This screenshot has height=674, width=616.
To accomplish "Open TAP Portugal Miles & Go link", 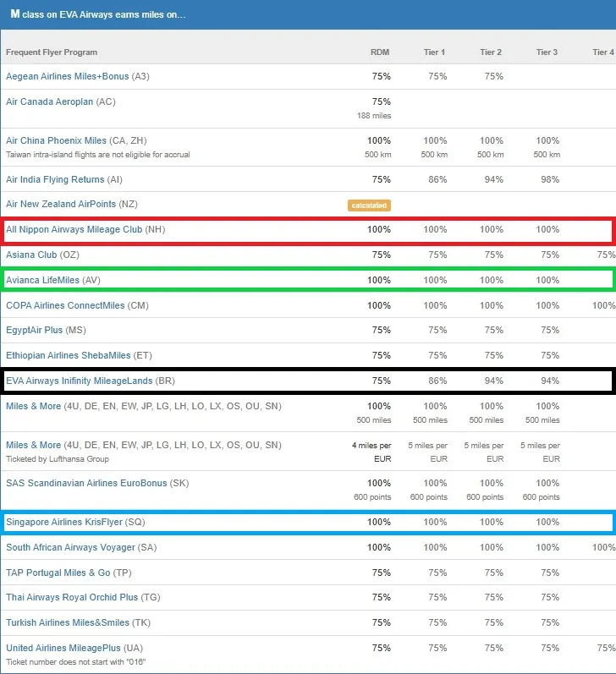I will (x=58, y=573).
